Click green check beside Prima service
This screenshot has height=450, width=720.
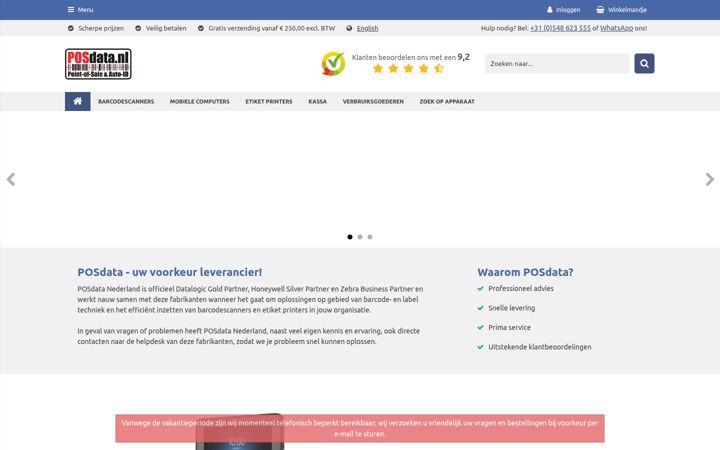pos(480,328)
